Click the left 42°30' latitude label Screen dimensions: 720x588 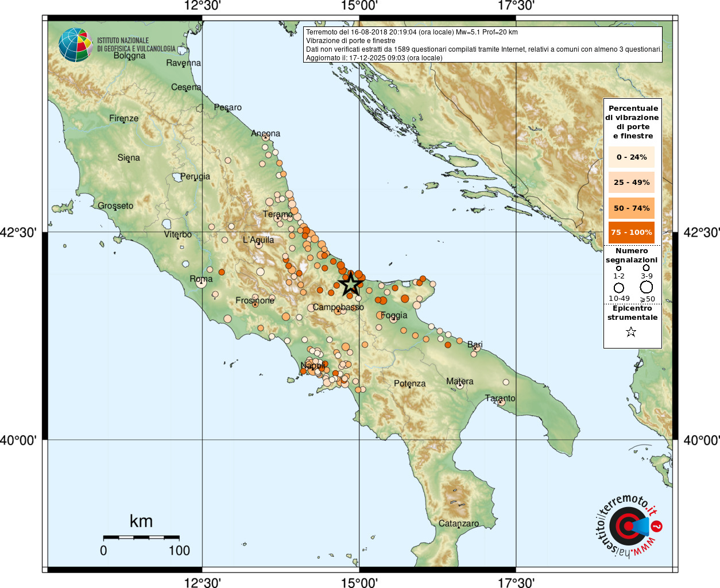pyautogui.click(x=18, y=233)
